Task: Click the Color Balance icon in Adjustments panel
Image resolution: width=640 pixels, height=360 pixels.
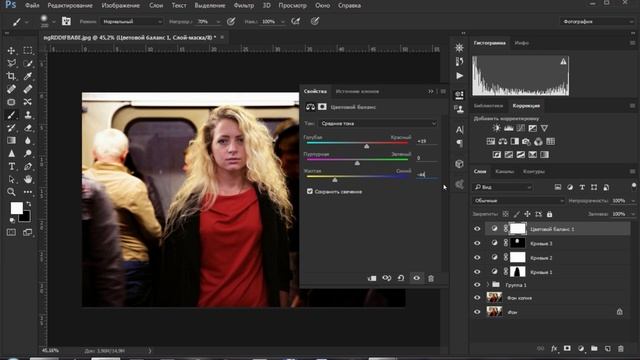Action: [502, 142]
